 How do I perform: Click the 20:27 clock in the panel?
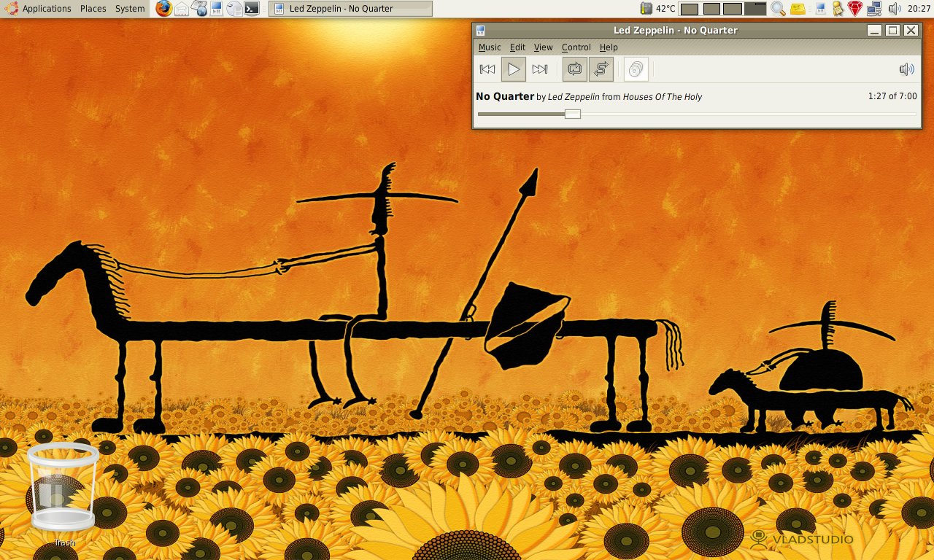point(919,9)
